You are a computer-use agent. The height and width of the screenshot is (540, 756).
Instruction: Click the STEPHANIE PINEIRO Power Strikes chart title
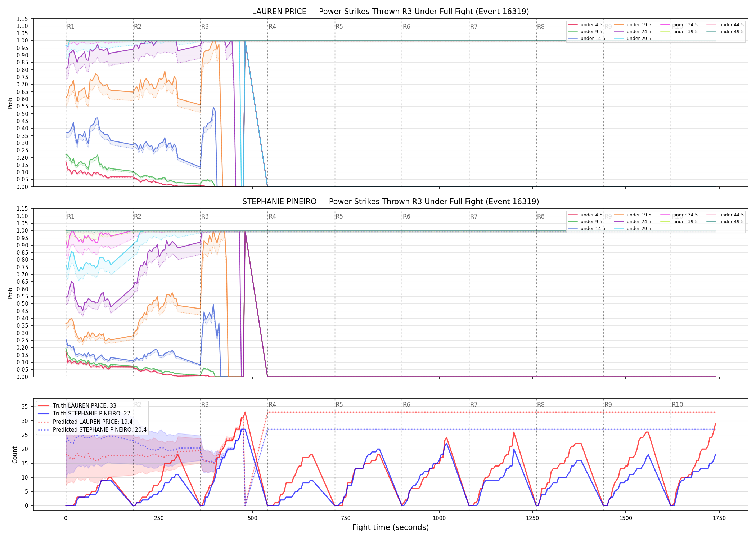(x=390, y=202)
